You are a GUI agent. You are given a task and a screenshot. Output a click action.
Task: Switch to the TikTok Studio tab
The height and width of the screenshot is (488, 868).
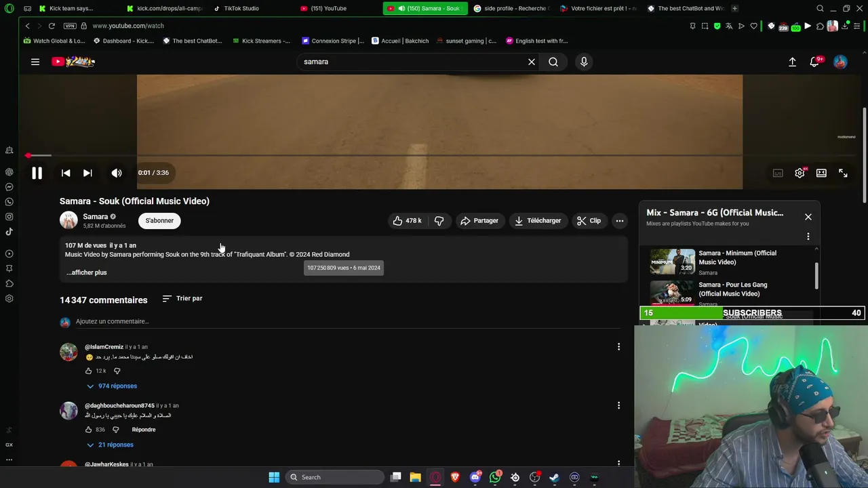pos(241,8)
